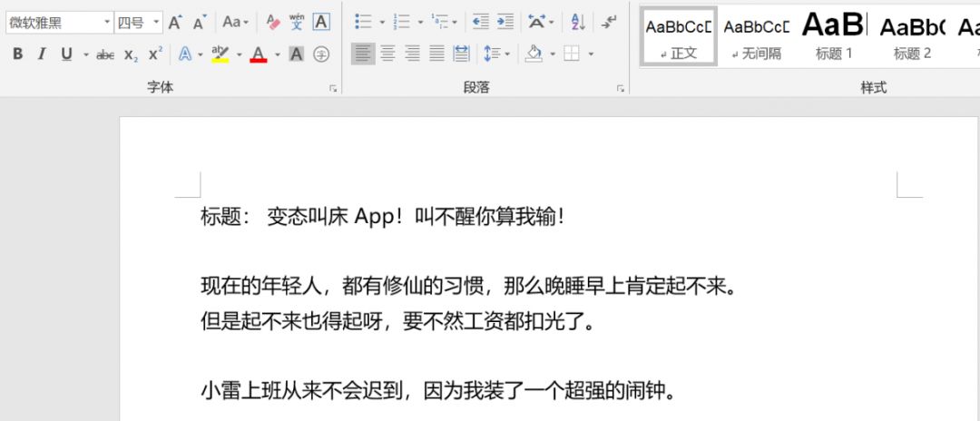
Task: Shrink font size with smaller A icon
Action: (200, 23)
